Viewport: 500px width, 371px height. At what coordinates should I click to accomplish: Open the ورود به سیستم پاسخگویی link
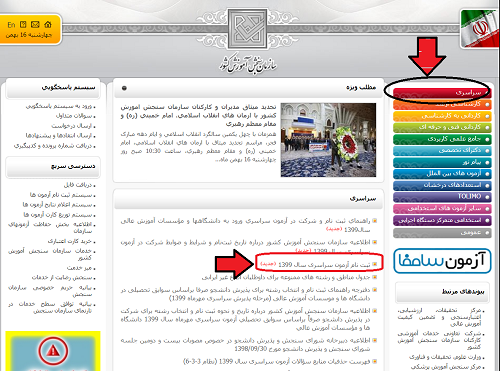pyautogui.click(x=59, y=106)
